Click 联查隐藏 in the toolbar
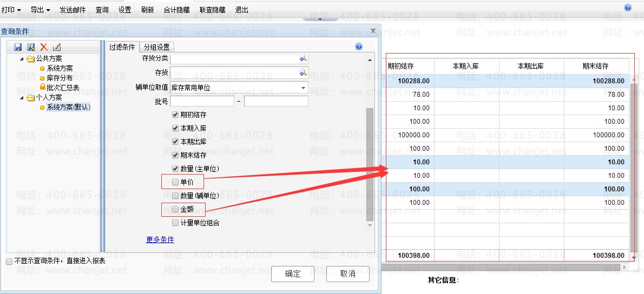This screenshot has height=294, width=644. tap(213, 10)
